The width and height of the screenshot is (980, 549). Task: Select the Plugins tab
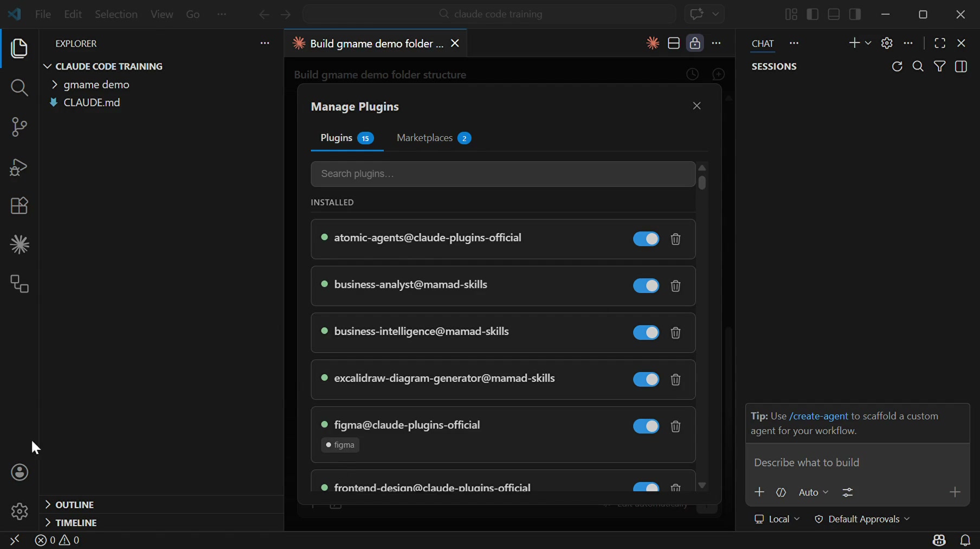347,138
